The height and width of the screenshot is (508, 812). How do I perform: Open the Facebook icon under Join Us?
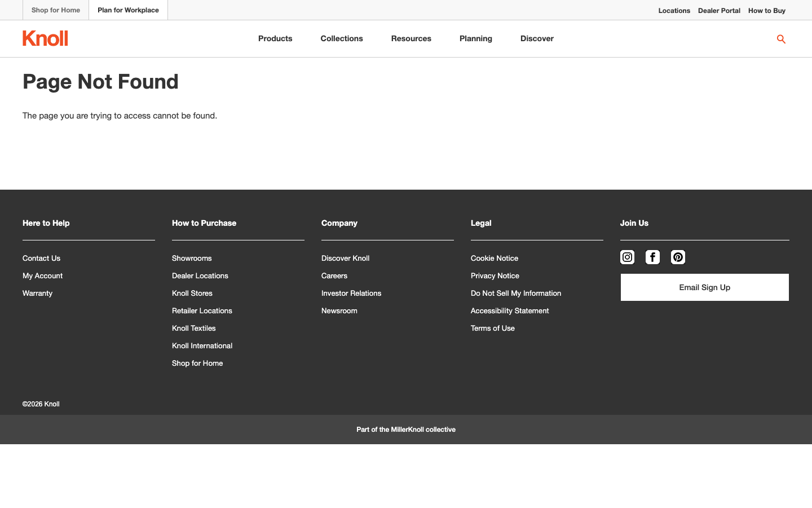(x=652, y=257)
